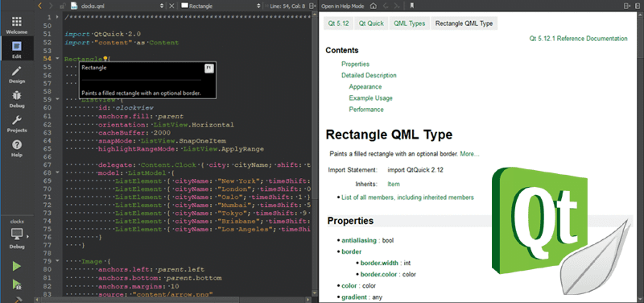Collapse the Image block at line 79

coord(57,261)
